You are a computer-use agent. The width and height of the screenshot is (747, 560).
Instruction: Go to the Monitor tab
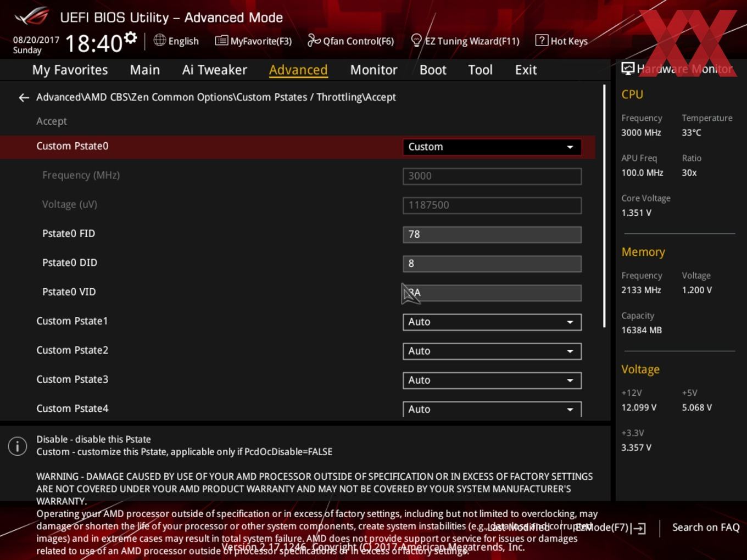[374, 70]
